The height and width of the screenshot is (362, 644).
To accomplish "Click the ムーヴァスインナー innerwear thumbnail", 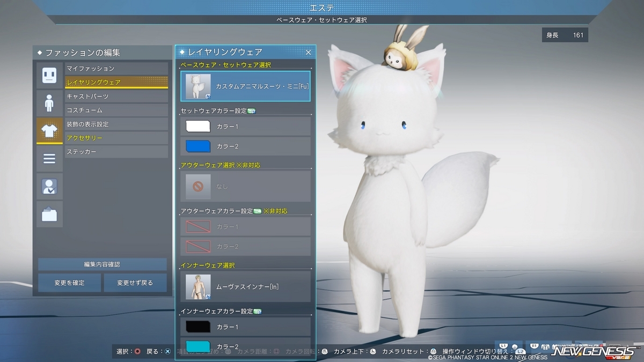I will click(x=198, y=286).
